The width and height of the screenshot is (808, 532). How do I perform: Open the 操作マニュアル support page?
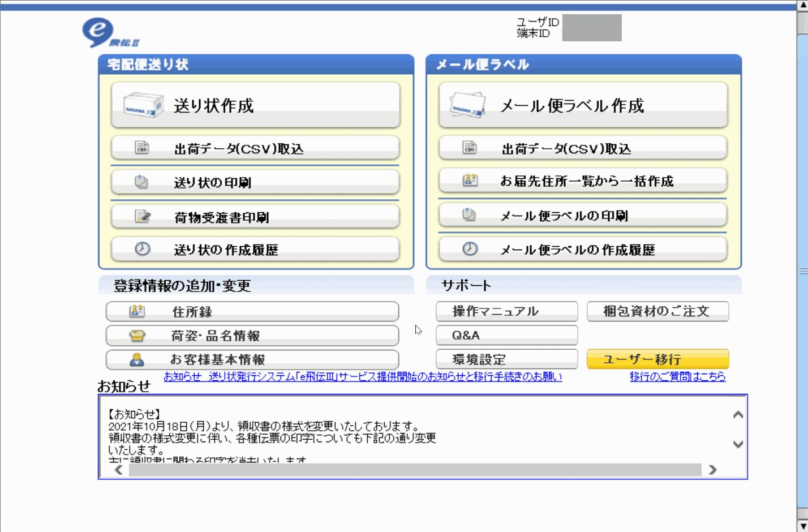(x=506, y=311)
